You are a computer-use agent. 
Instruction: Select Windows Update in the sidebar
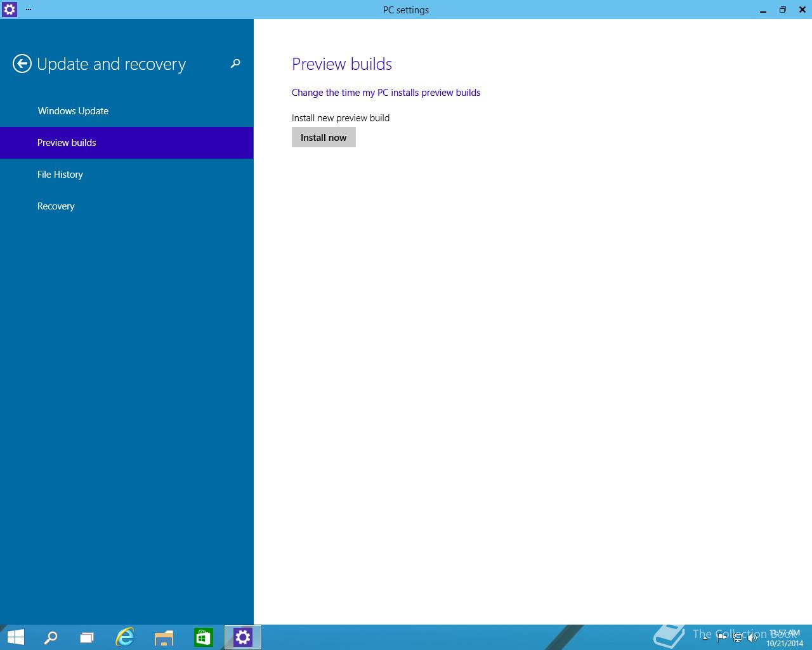pyautogui.click(x=127, y=111)
